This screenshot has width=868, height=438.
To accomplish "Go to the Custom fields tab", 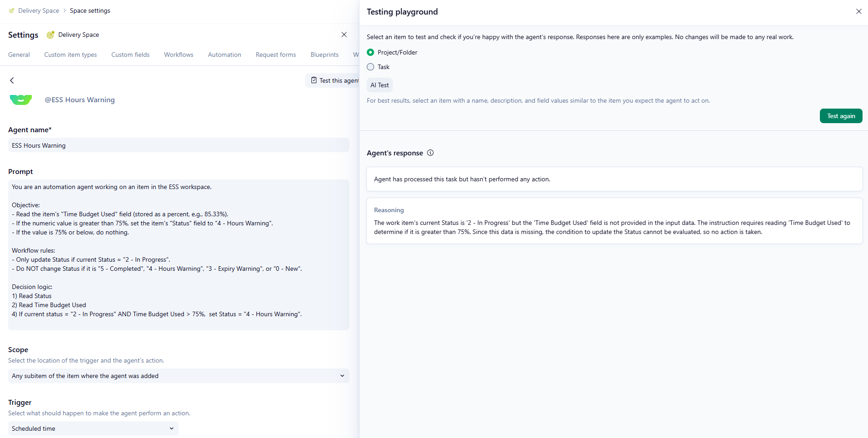I will [x=130, y=55].
